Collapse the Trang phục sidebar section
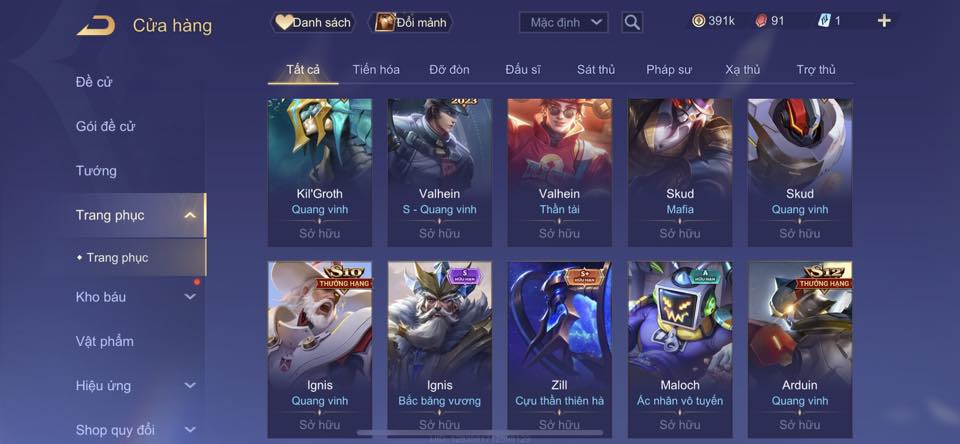This screenshot has width=960, height=444. (190, 215)
